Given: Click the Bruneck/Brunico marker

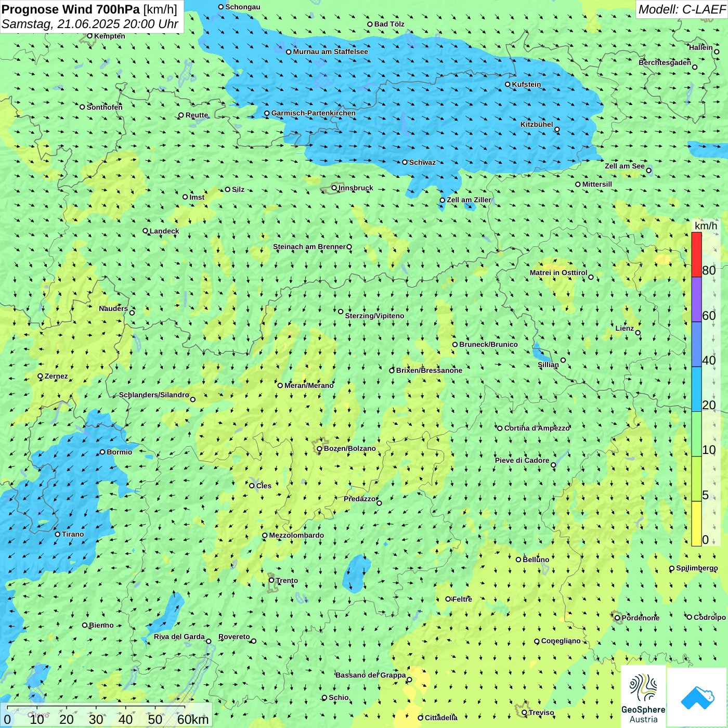Looking at the screenshot, I should (x=455, y=344).
